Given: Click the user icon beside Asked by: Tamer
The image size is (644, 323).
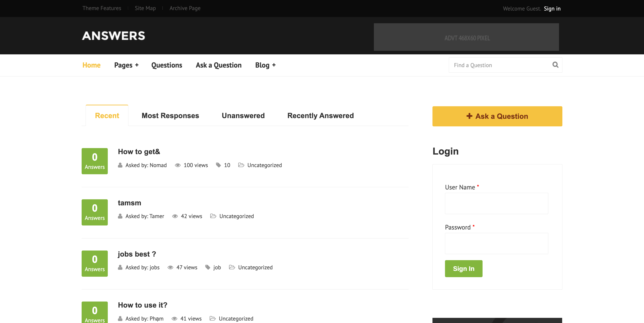Looking at the screenshot, I should coord(120,216).
